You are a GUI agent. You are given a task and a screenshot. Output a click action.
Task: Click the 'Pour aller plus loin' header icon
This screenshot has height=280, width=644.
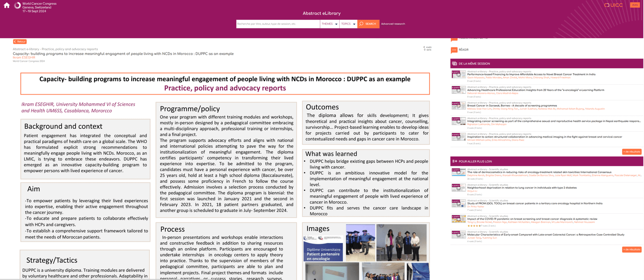454,161
